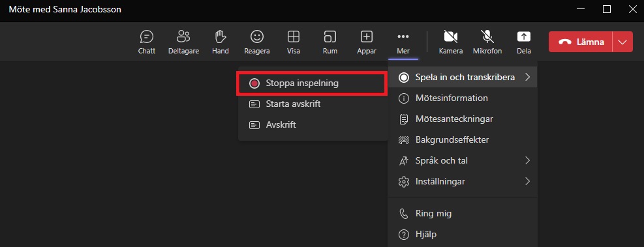Stop recording with Stoppa inspelning
Viewport: 644px width, 247px height.
click(311, 83)
